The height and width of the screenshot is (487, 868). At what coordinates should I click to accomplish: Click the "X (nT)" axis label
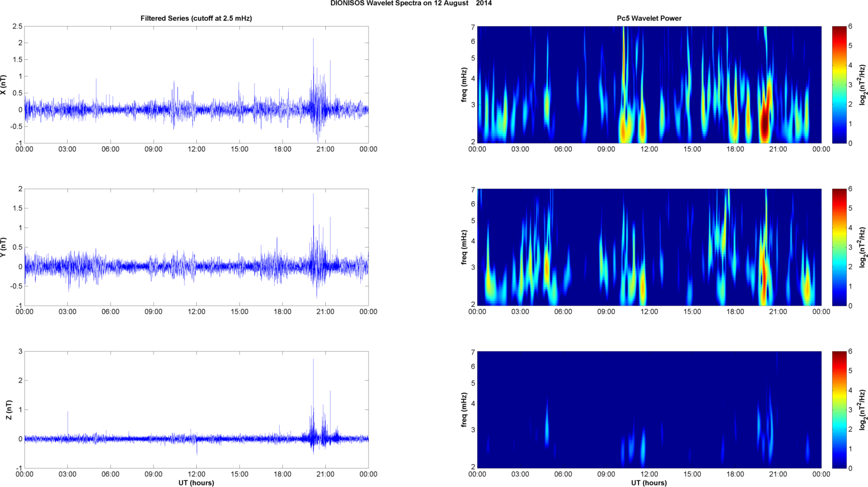coord(3,85)
